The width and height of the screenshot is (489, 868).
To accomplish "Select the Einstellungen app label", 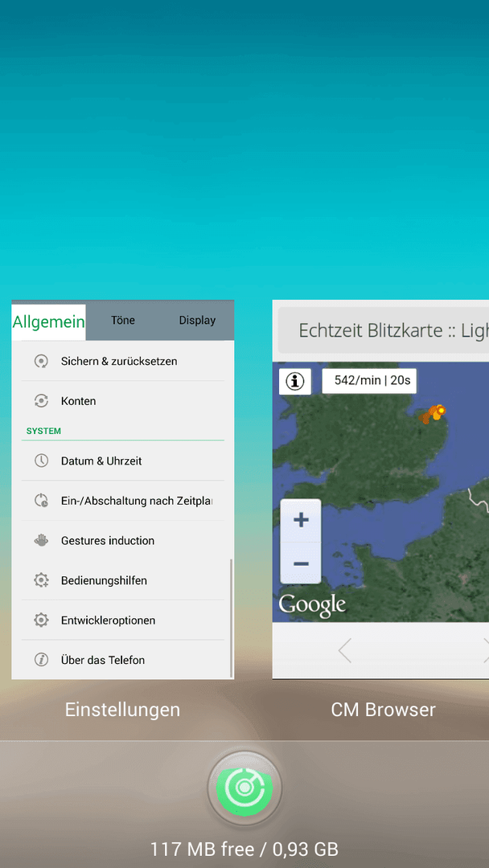I will click(122, 710).
